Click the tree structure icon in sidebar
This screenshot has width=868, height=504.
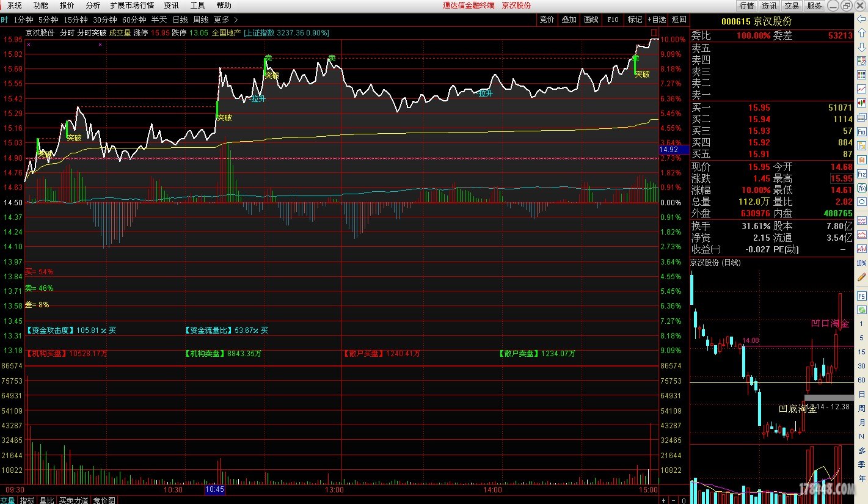point(862,145)
